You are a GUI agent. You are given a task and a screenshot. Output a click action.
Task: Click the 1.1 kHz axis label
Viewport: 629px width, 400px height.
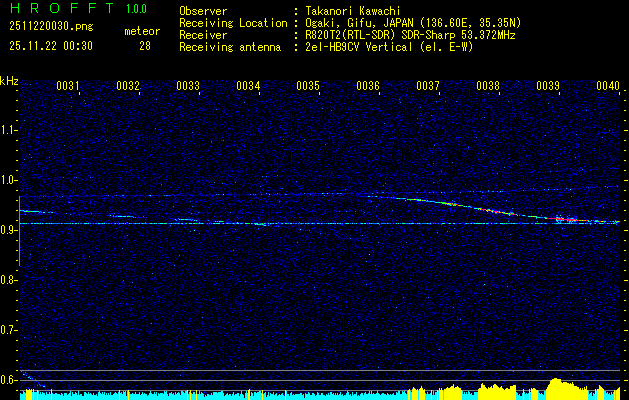click(8, 130)
